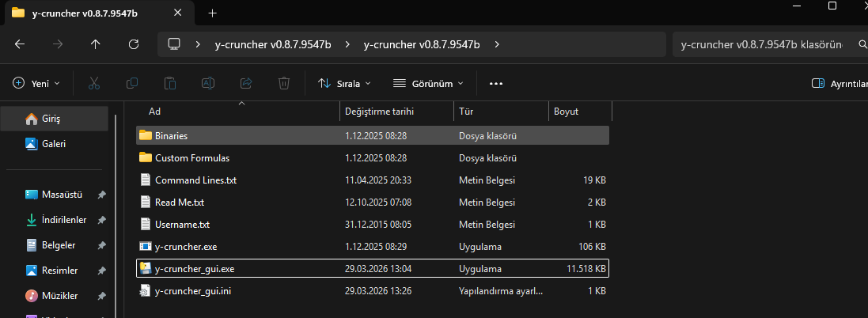The image size is (868, 318).
Task: Select the Read Me.txt file name
Action: (180, 203)
